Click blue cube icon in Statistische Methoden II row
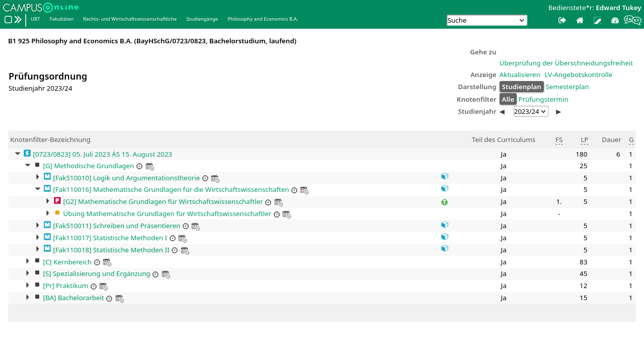The width and height of the screenshot is (644, 348). pos(445,248)
